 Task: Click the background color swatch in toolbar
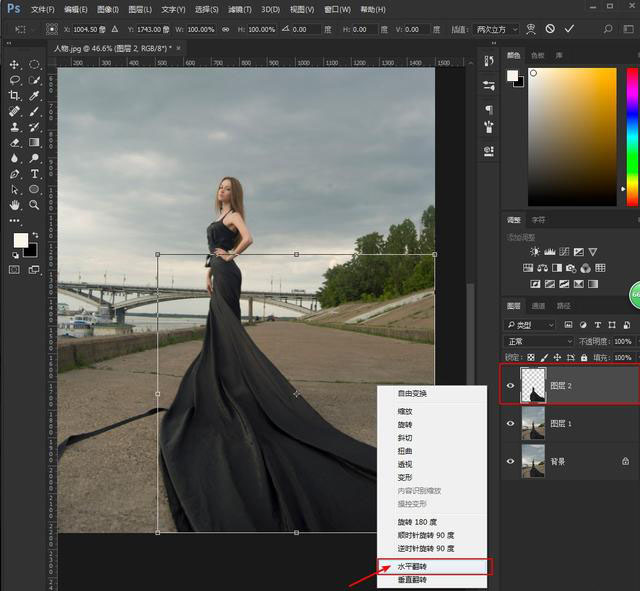(x=32, y=251)
